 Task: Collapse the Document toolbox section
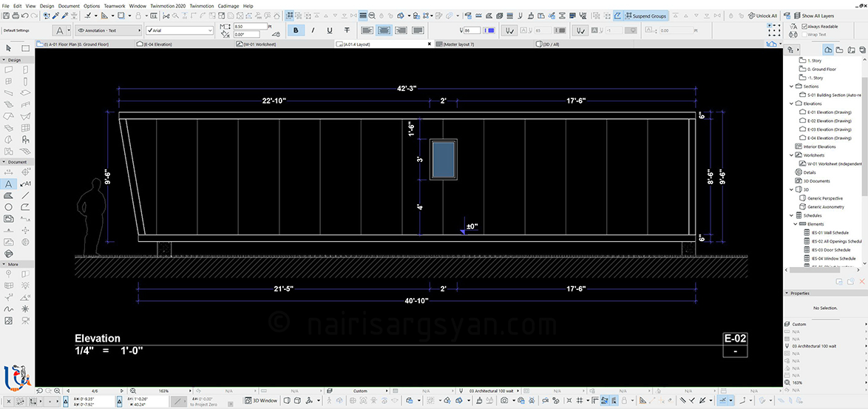tap(4, 162)
